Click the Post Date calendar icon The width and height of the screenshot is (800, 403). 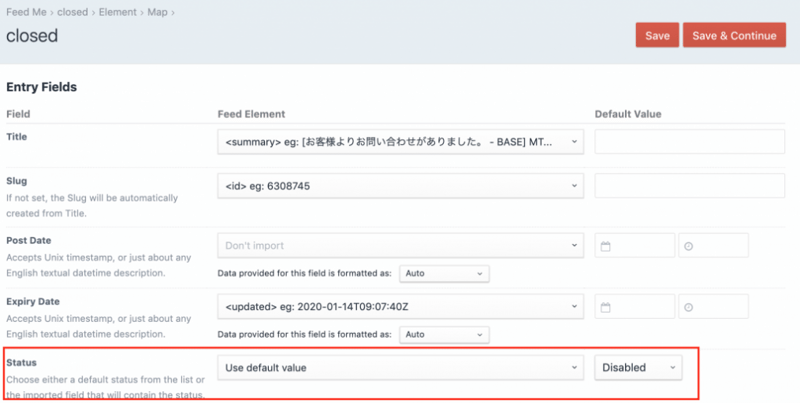(607, 246)
